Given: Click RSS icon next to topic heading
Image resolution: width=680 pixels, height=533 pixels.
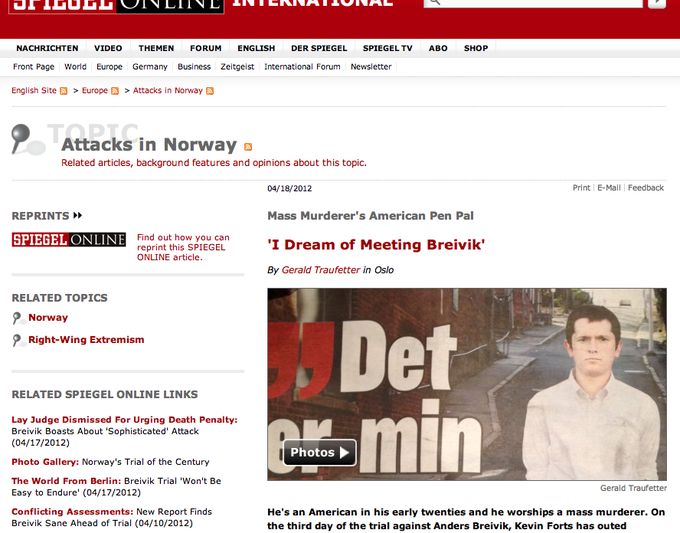Looking at the screenshot, I should tap(249, 147).
